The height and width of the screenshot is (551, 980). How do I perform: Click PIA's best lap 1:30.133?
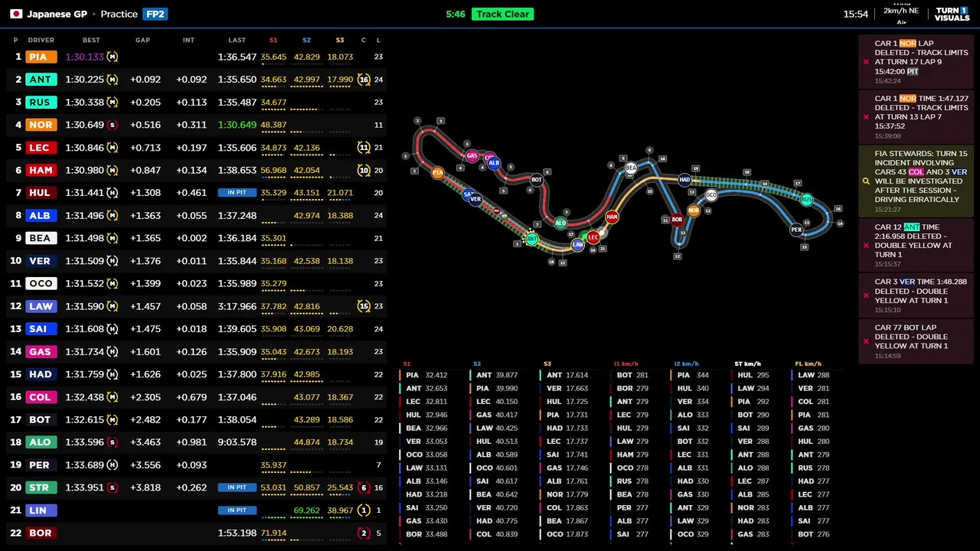(84, 57)
